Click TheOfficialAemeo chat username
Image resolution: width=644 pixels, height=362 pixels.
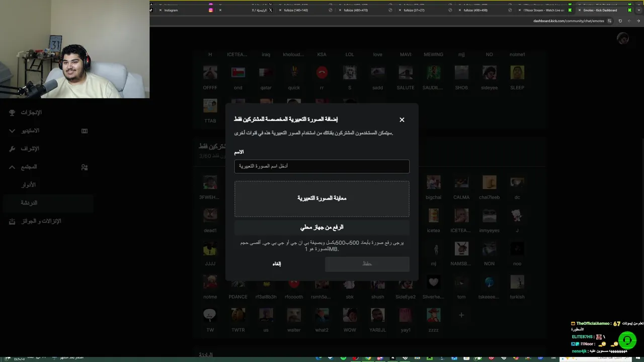coord(593,323)
